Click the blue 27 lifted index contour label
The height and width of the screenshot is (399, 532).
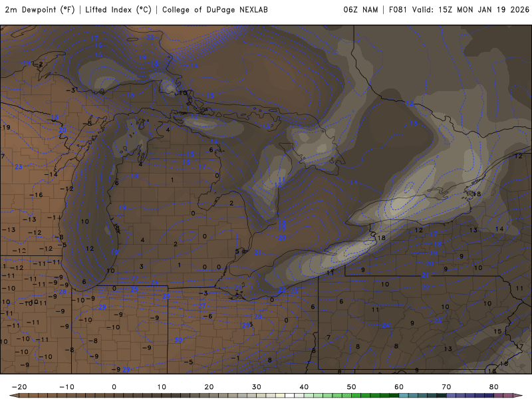pyautogui.click(x=202, y=307)
